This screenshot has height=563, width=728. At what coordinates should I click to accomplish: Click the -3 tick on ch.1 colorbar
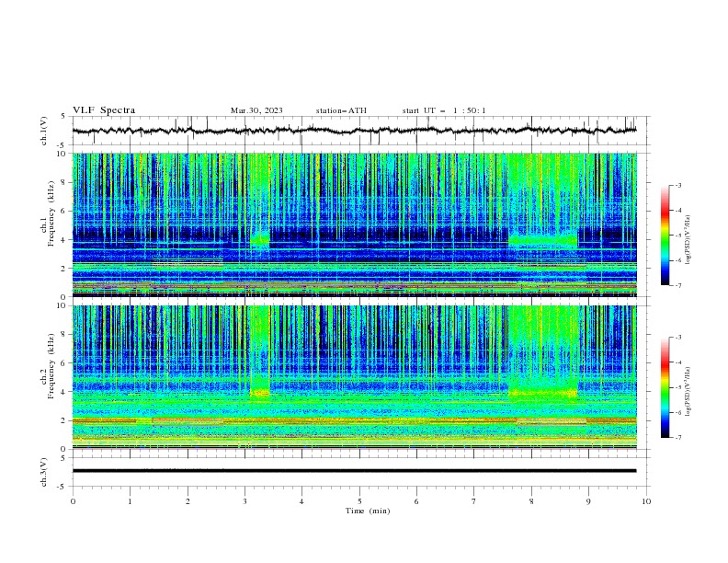coord(678,185)
